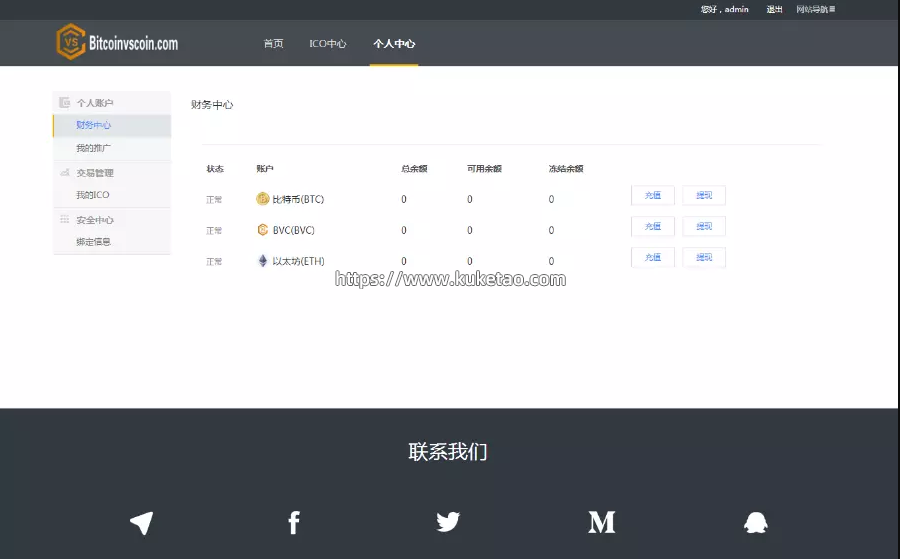Click the 安全中心 sidebar heading
The height and width of the screenshot is (559, 900).
95,220
